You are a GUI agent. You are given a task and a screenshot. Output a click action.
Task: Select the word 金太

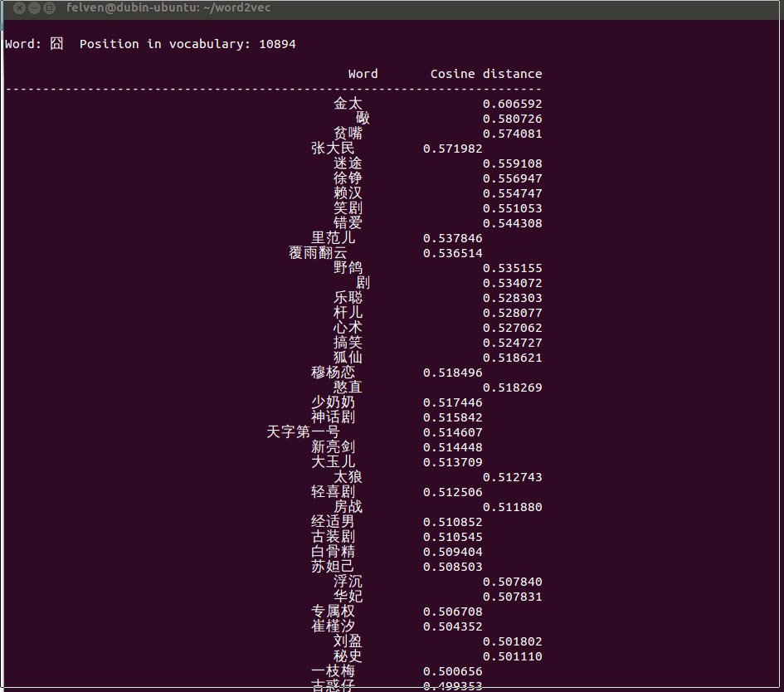(348, 104)
